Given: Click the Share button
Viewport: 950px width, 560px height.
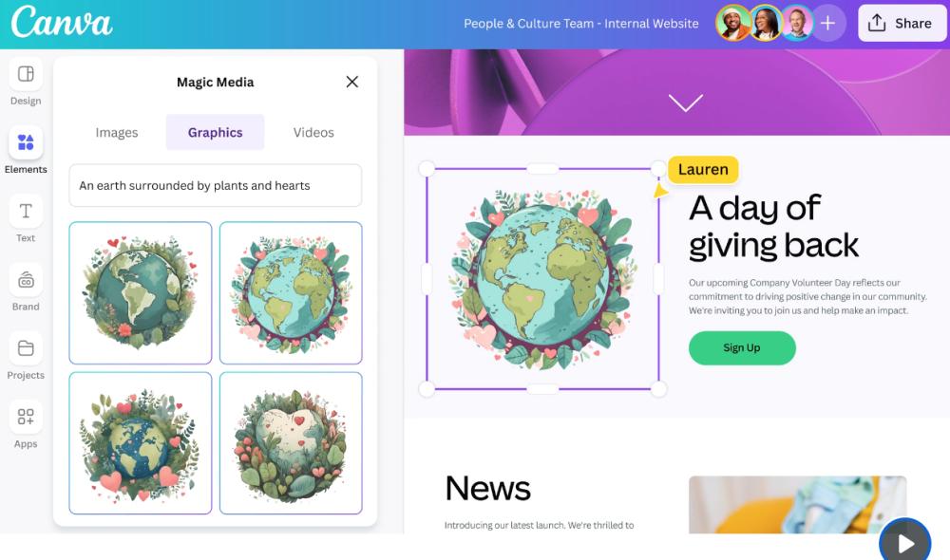Looking at the screenshot, I should [x=902, y=23].
